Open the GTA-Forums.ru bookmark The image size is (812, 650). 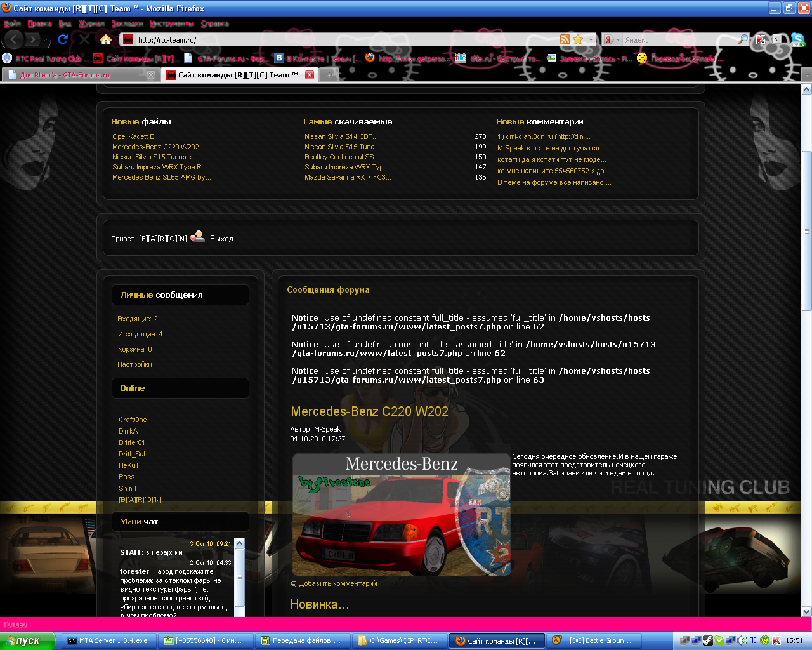(225, 58)
